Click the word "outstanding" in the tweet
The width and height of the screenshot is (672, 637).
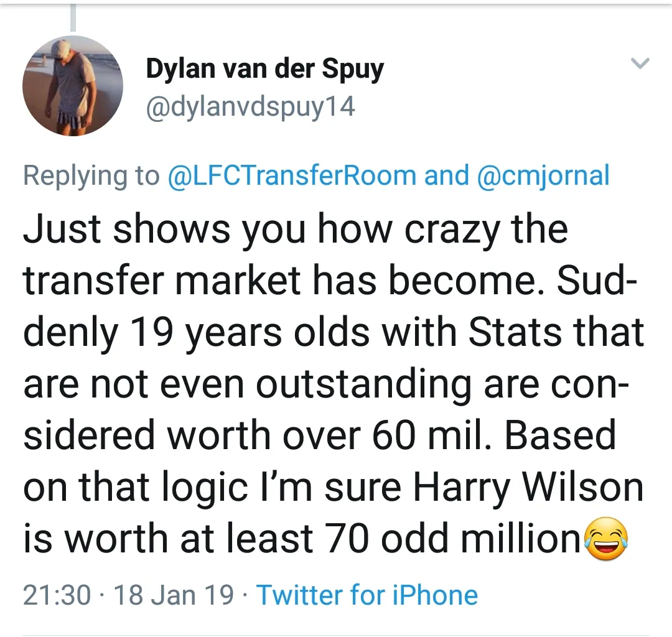364,383
